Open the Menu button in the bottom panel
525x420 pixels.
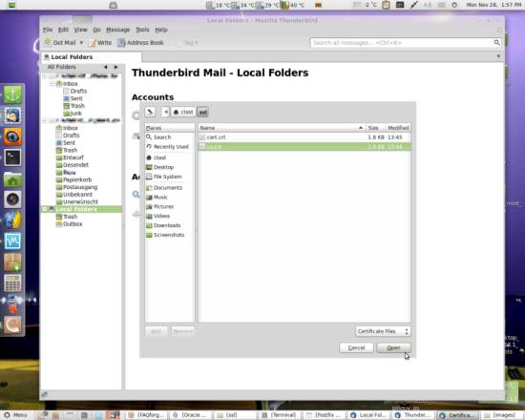coord(15,415)
